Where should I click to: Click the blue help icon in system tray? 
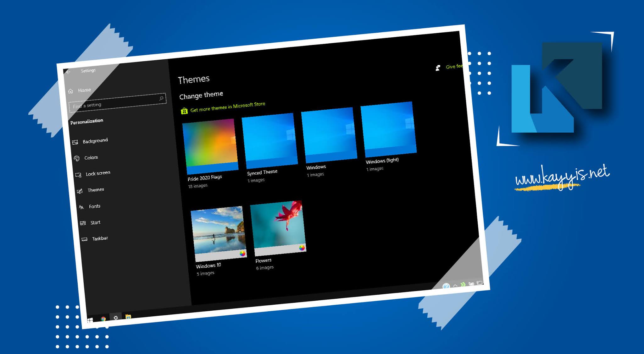[446, 286]
